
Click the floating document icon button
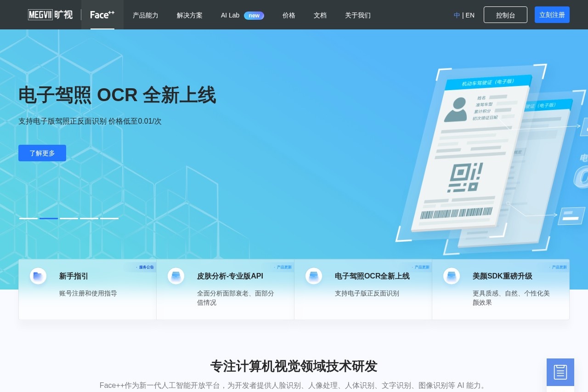coord(560,372)
